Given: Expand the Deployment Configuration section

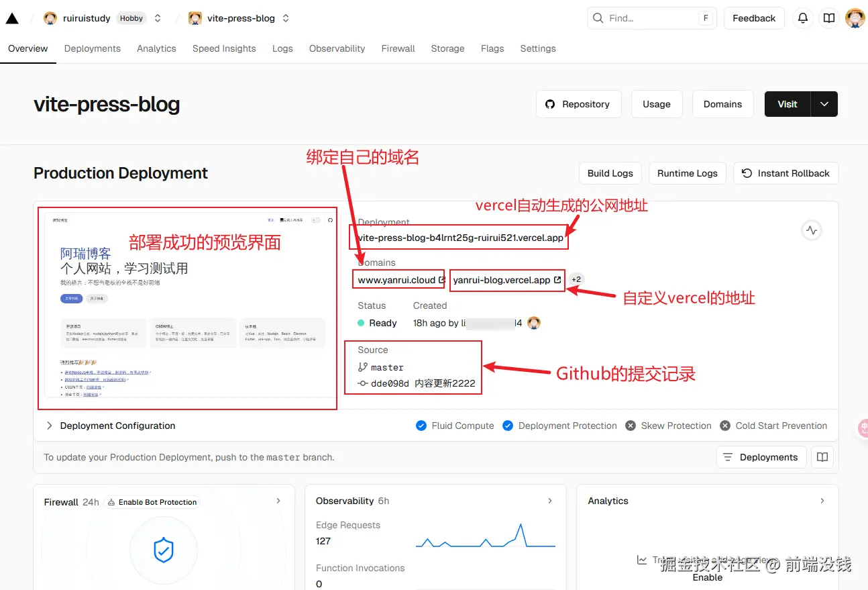Looking at the screenshot, I should point(111,426).
